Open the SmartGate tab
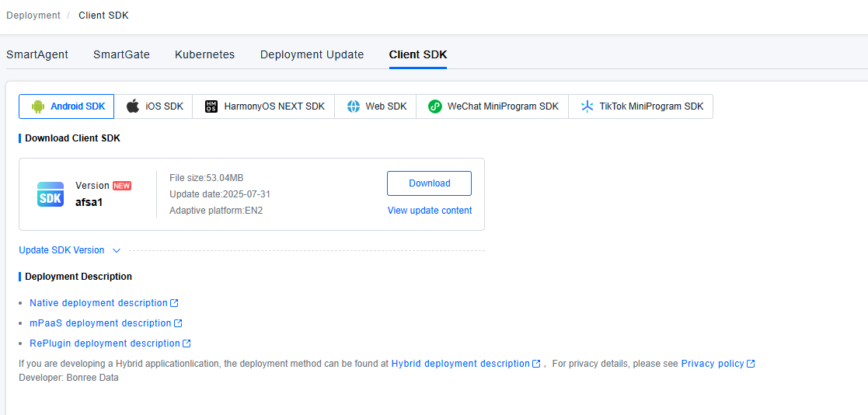This screenshot has height=415, width=868. tap(121, 54)
